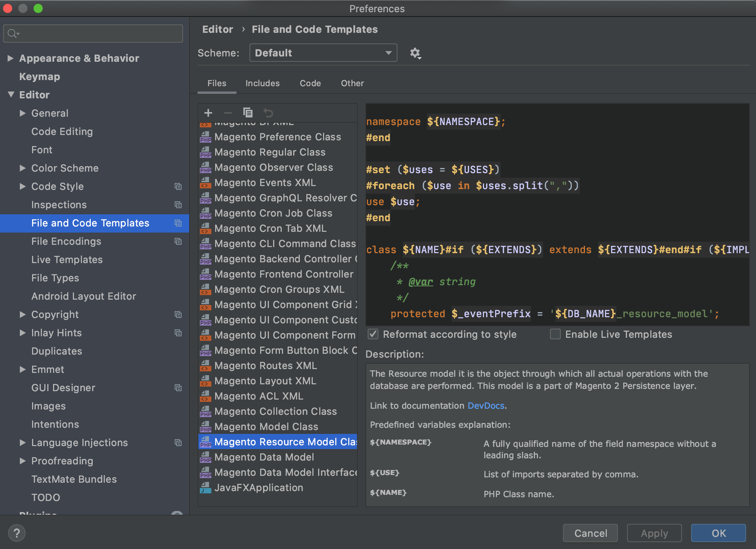Click PHP icon of Magento Observer Class
The image size is (756, 549).
[x=206, y=167]
